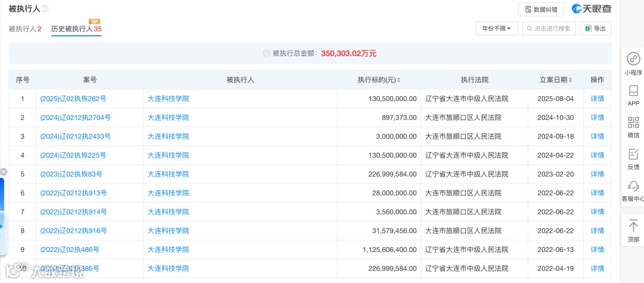Click the question icon beside 被执行总金额
The width and height of the screenshot is (644, 283).
click(266, 54)
